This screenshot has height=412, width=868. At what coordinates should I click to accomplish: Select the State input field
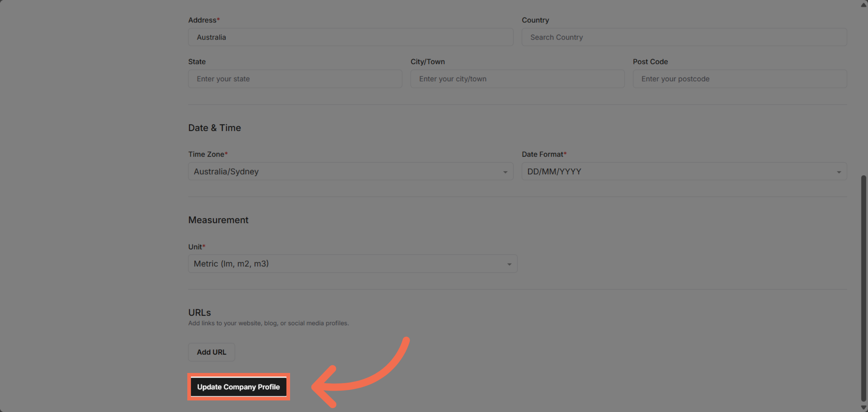click(x=295, y=78)
